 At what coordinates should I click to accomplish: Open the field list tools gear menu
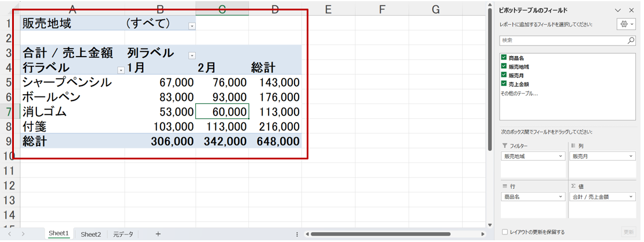click(x=626, y=24)
